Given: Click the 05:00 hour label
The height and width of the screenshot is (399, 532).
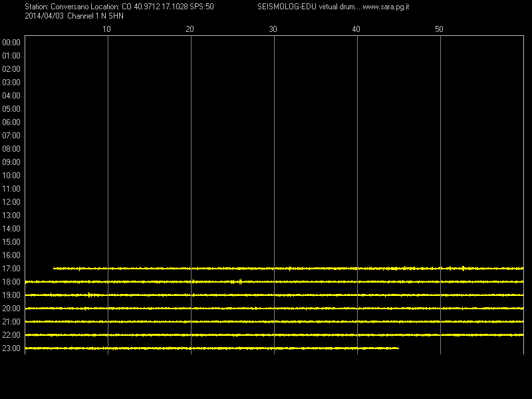Looking at the screenshot, I should coord(11,109).
